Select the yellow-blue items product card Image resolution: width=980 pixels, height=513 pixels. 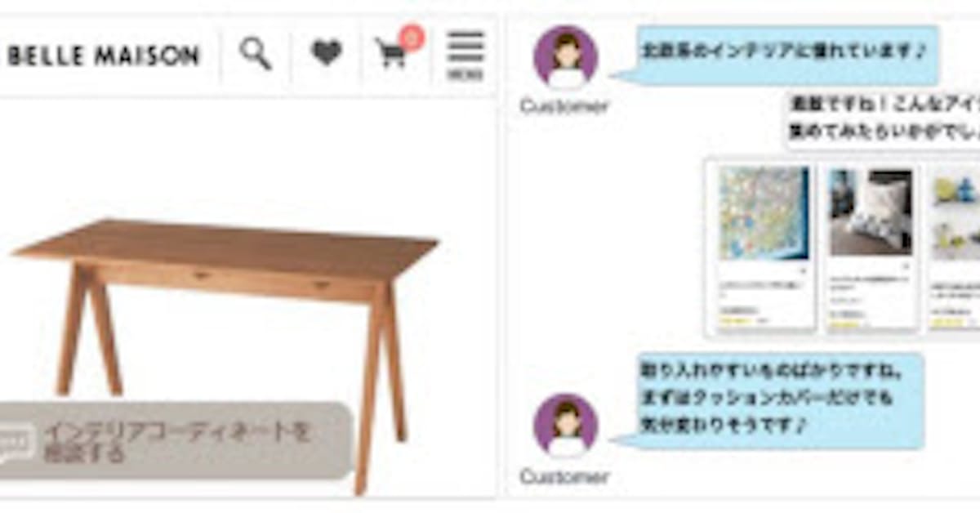954,248
